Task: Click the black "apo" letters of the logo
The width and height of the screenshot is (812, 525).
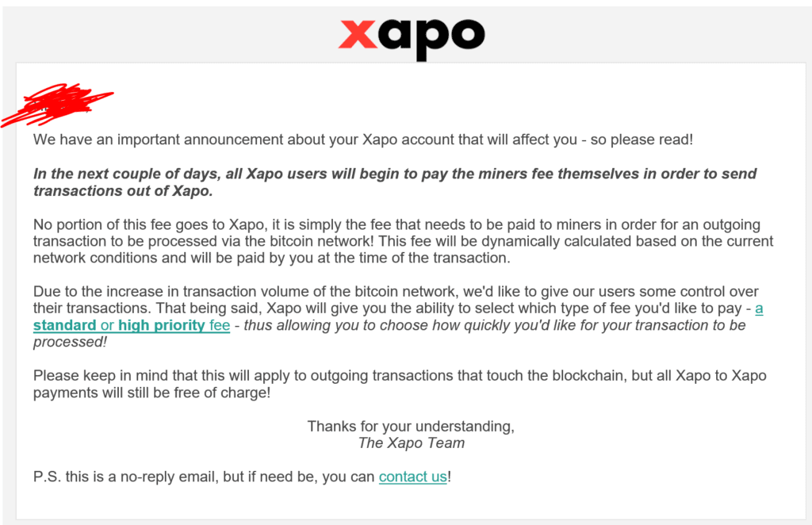Action: click(x=432, y=40)
